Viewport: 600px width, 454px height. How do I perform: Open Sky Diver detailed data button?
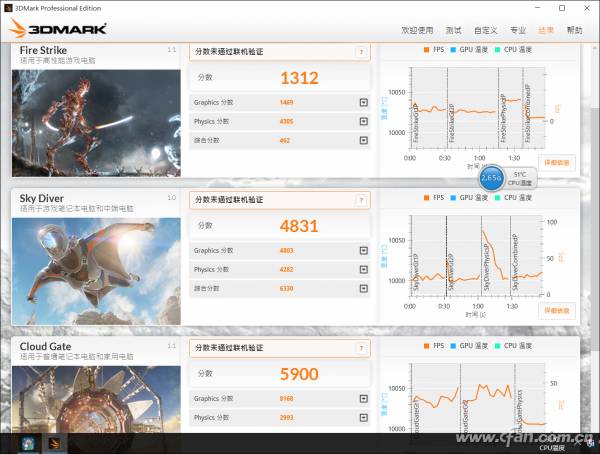pyautogui.click(x=557, y=310)
